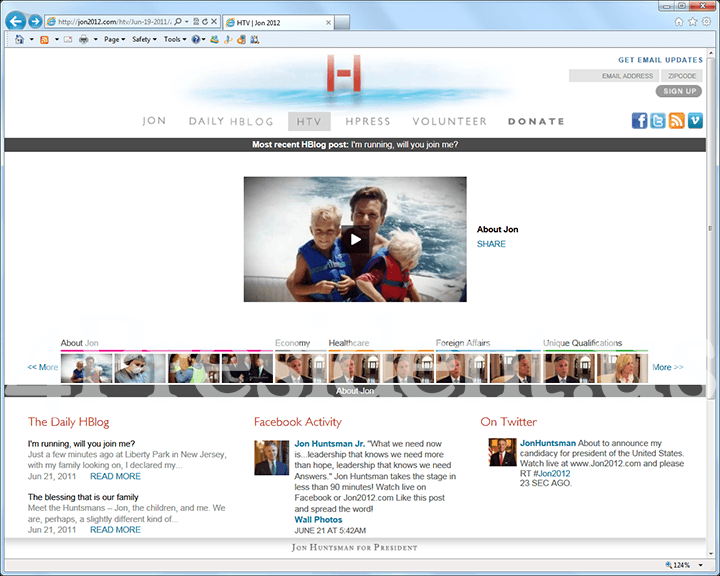This screenshot has height=576, width=720.
Task: Open Favorites with the star icon
Action: tap(692, 22)
